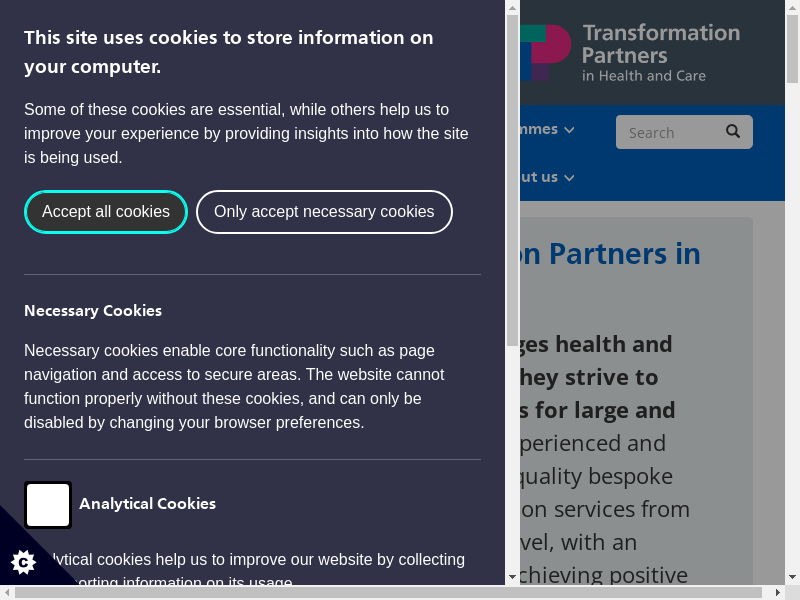Focus the Search text field
The height and width of the screenshot is (600, 800).
pyautogui.click(x=665, y=132)
